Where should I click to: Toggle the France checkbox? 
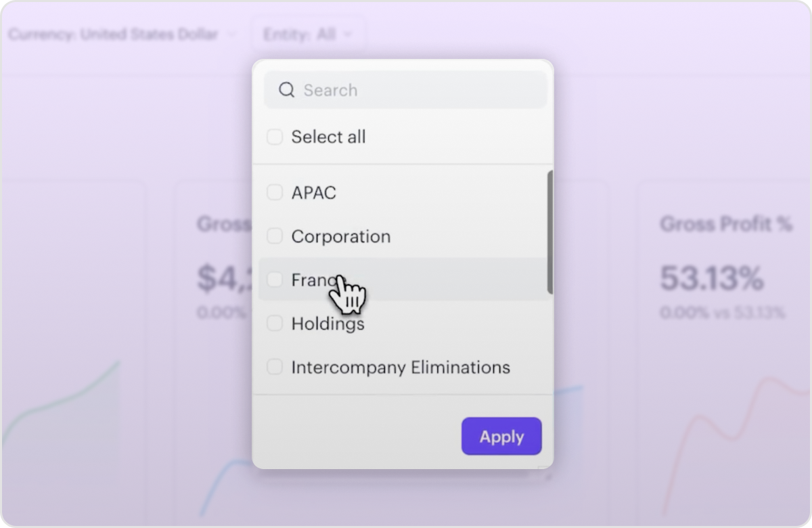point(275,280)
